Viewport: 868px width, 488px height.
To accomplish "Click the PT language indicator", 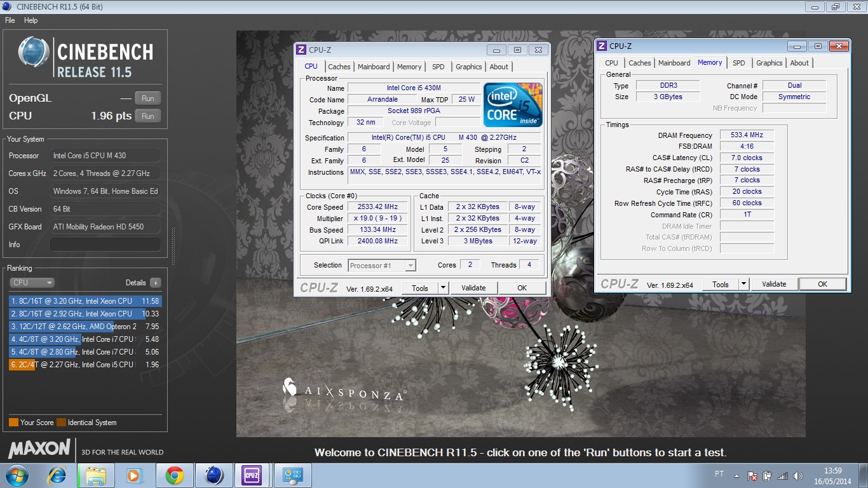I will pyautogui.click(x=719, y=474).
